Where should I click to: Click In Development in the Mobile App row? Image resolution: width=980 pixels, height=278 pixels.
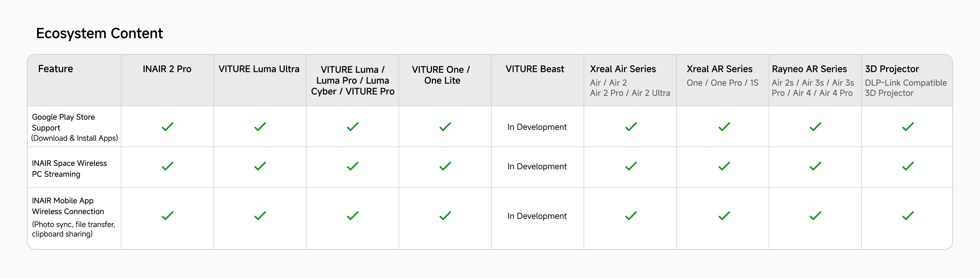click(x=537, y=216)
